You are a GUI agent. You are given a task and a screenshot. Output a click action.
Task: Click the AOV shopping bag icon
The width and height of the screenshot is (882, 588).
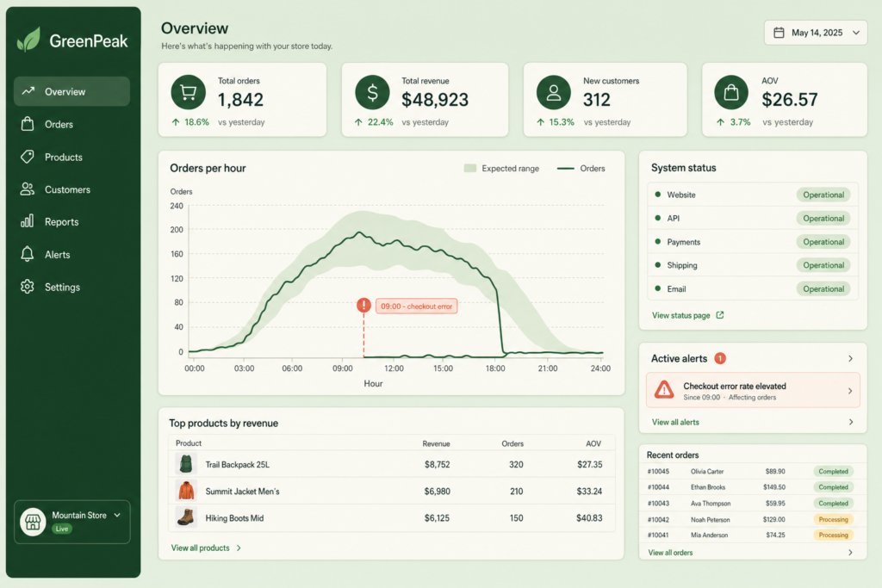[x=731, y=92]
